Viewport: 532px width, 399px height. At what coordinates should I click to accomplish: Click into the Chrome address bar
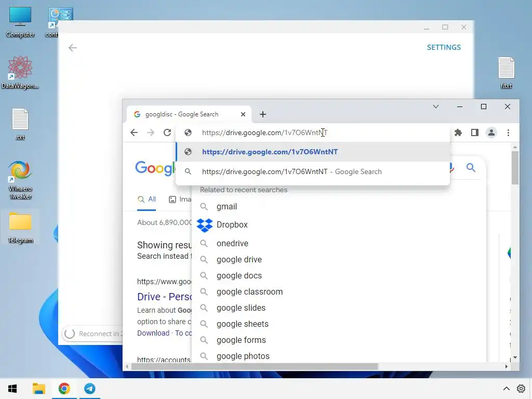(x=312, y=132)
